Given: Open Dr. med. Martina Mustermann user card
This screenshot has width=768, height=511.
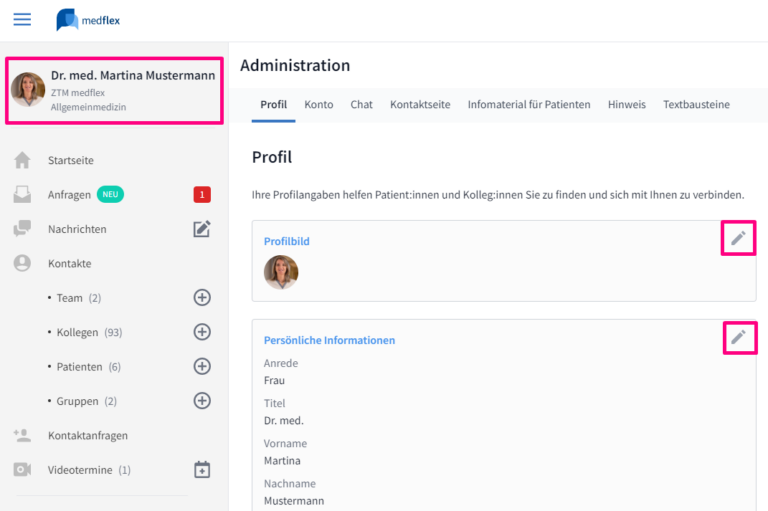Looking at the screenshot, I should click(x=114, y=89).
